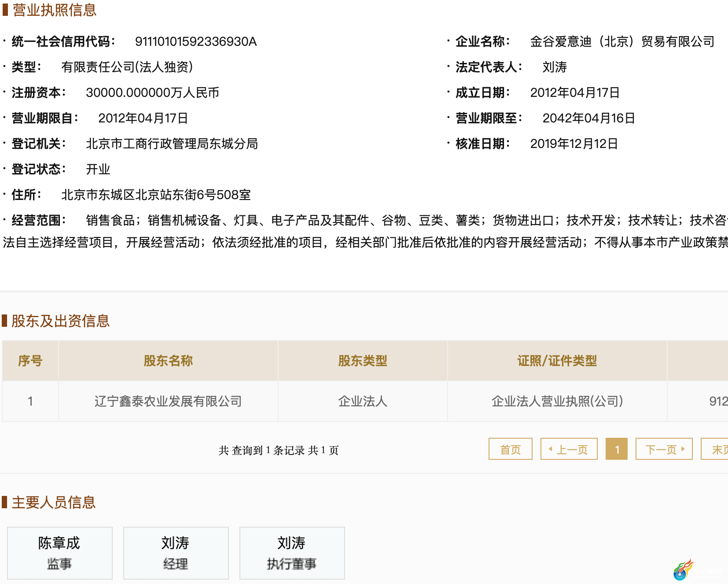Click row number 1 in shareholder table
The height and width of the screenshot is (584, 728).
[x=30, y=401]
